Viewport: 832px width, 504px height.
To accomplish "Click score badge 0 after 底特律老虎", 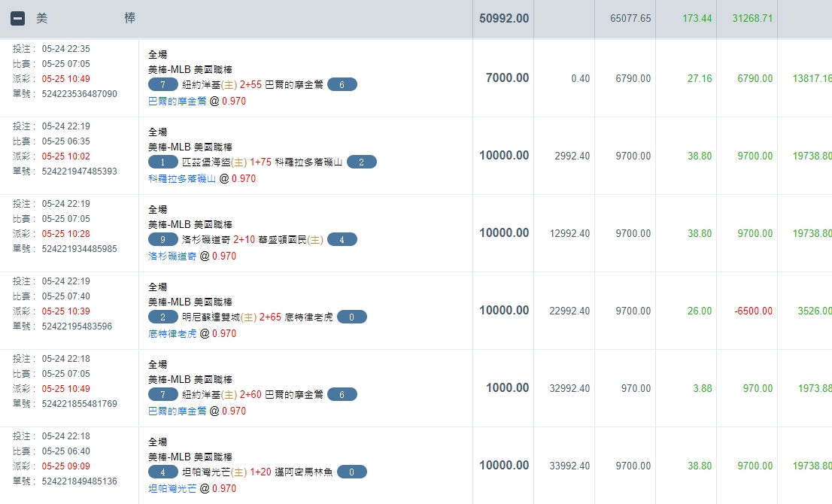I will 351,317.
